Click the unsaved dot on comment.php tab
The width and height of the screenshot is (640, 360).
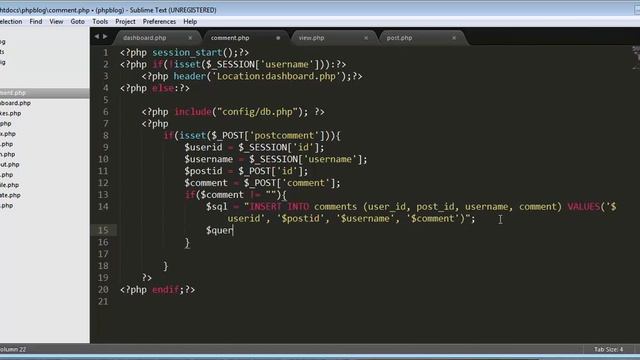click(278, 38)
